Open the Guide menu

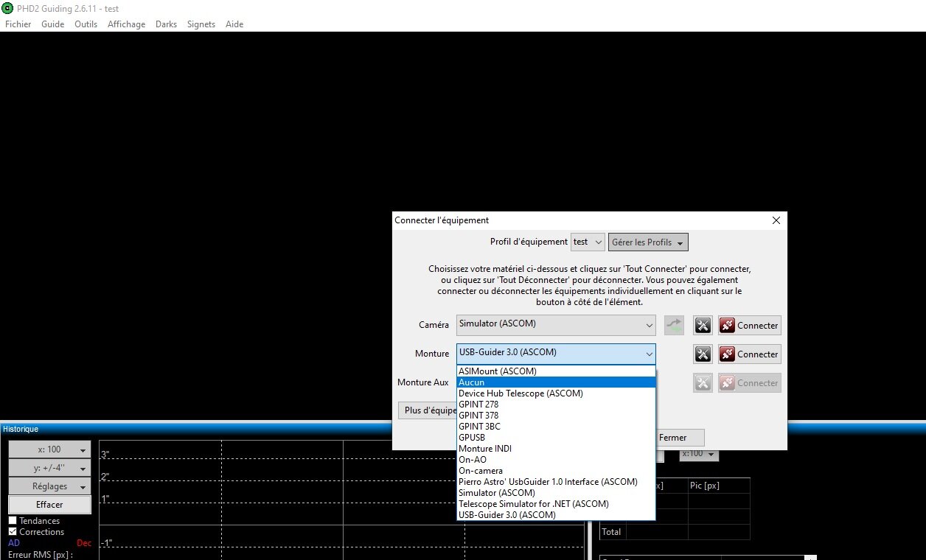pos(53,24)
